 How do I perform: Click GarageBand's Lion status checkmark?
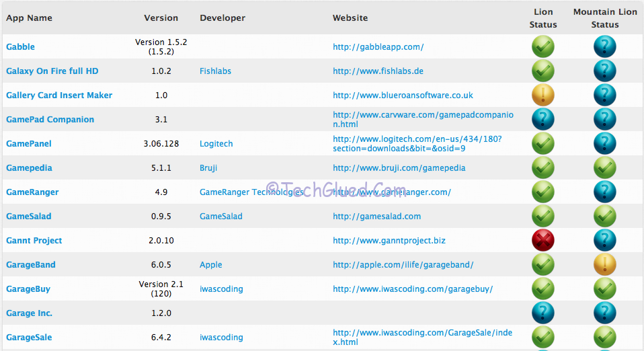pyautogui.click(x=543, y=265)
